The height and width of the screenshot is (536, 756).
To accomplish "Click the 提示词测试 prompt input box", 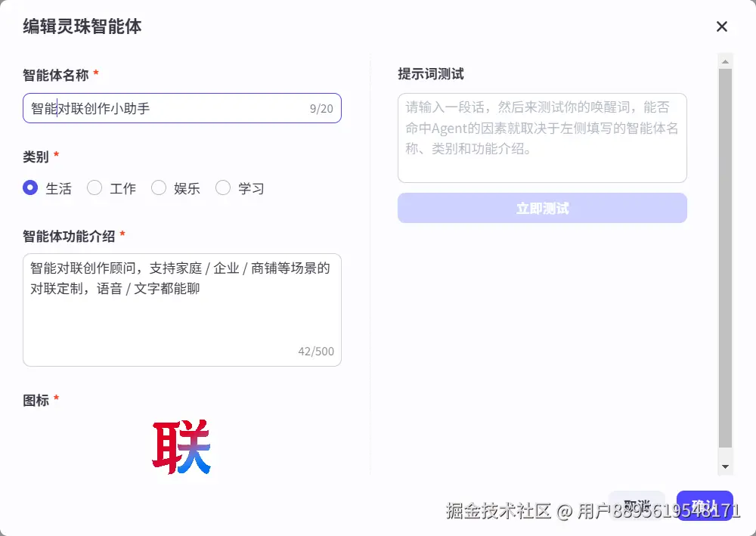I will [x=542, y=138].
